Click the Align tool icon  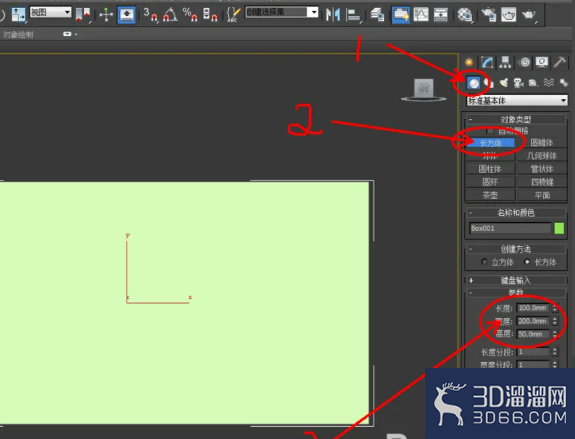(354, 15)
